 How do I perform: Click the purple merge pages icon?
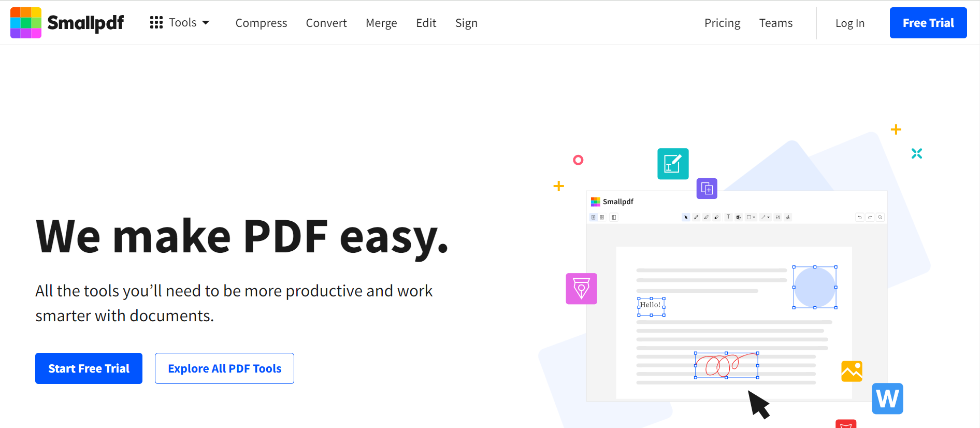pyautogui.click(x=707, y=189)
